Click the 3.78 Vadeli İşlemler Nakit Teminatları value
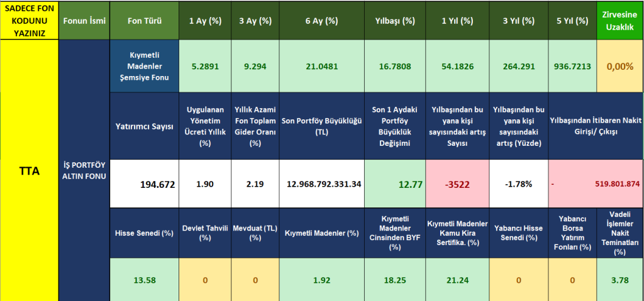Image resolution: width=644 pixels, height=301 pixels. (x=619, y=280)
